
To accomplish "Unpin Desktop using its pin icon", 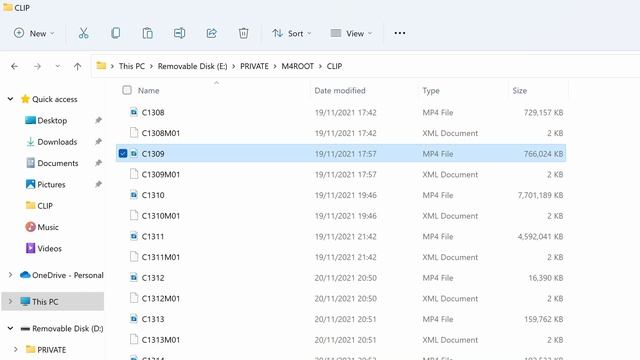I will point(98,120).
